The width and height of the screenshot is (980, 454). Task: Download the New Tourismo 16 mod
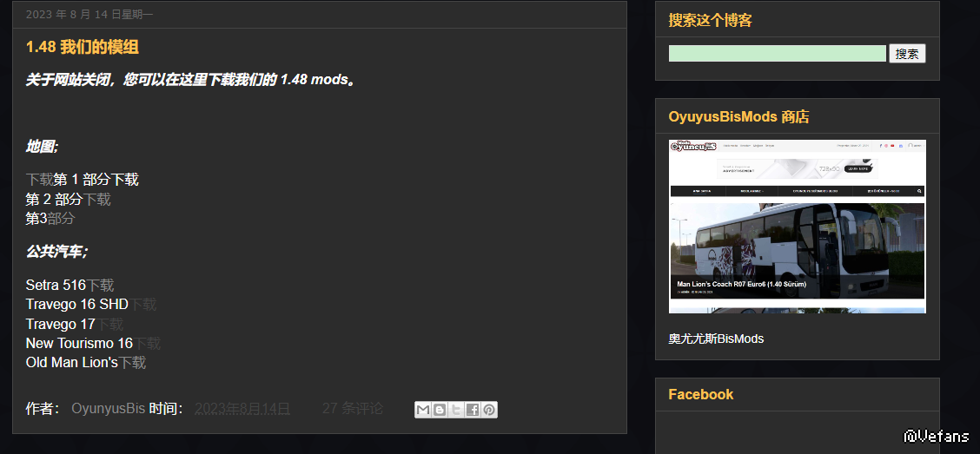147,344
